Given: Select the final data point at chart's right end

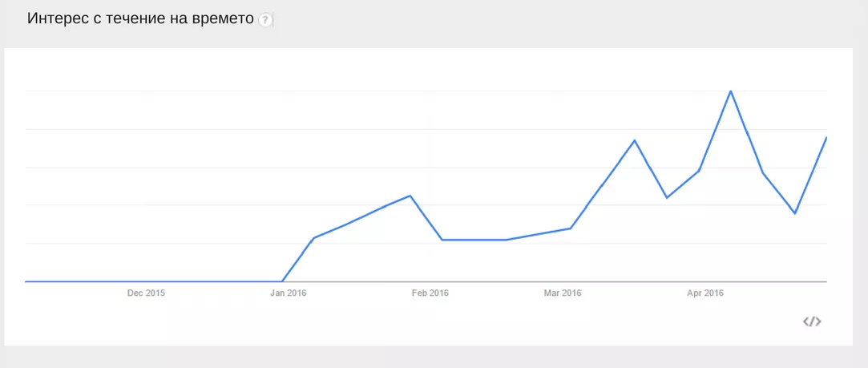Looking at the screenshot, I should (826, 139).
